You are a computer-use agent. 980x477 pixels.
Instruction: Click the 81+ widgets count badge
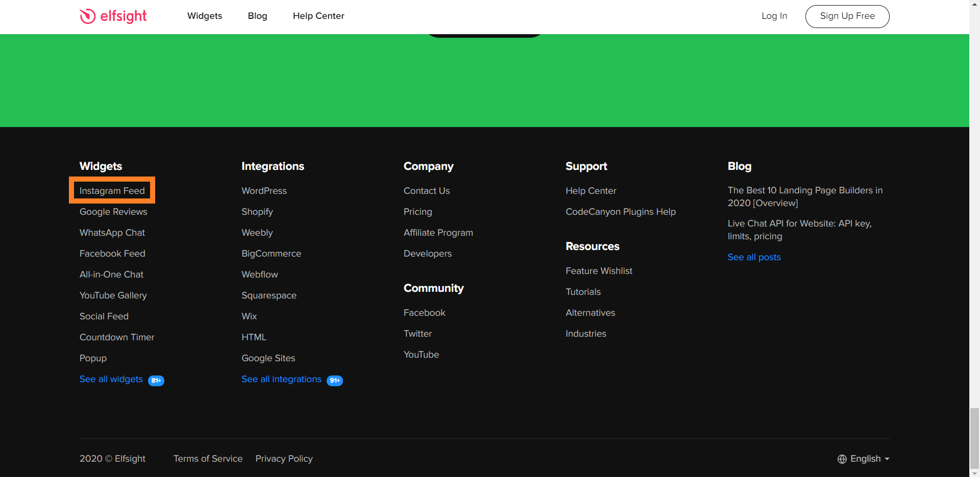156,381
